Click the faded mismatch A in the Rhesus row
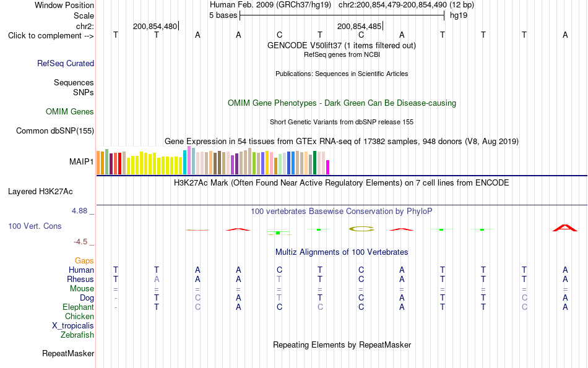Viewport: 588px width, 368px height. (157, 279)
